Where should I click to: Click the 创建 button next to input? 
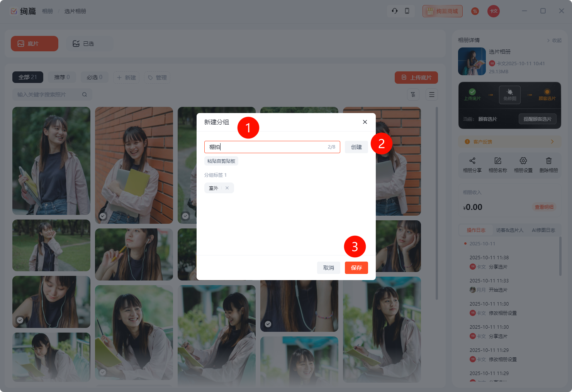click(x=356, y=147)
